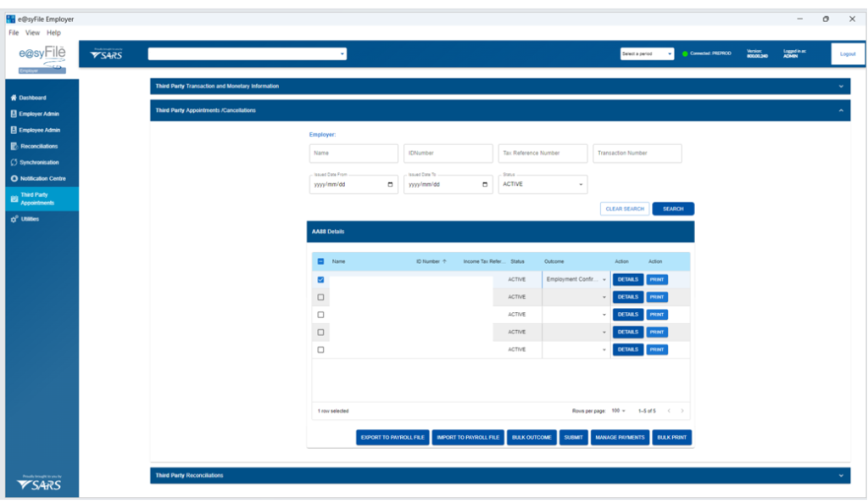The width and height of the screenshot is (868, 504).
Task: Click the ID Number sort arrow
Action: pyautogui.click(x=444, y=261)
